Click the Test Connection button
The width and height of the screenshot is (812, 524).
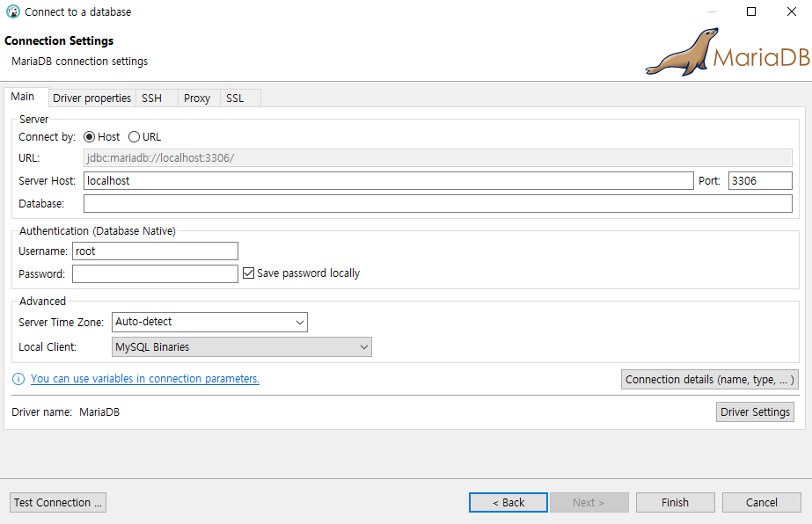click(x=58, y=502)
